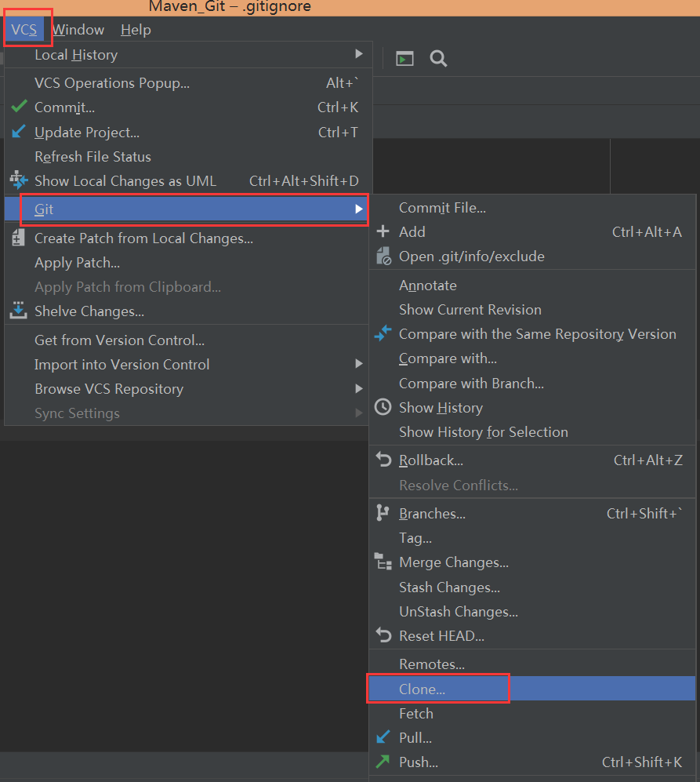Open the Local History submenu

pos(188,55)
